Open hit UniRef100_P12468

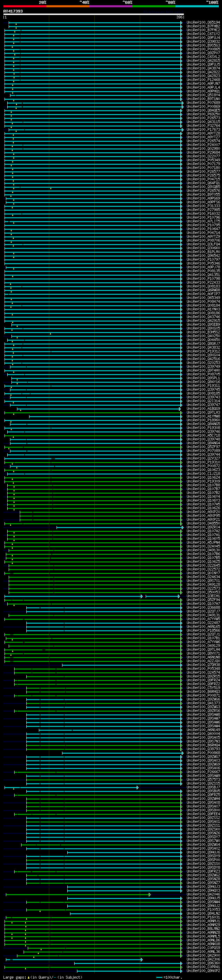pos(203,80)
